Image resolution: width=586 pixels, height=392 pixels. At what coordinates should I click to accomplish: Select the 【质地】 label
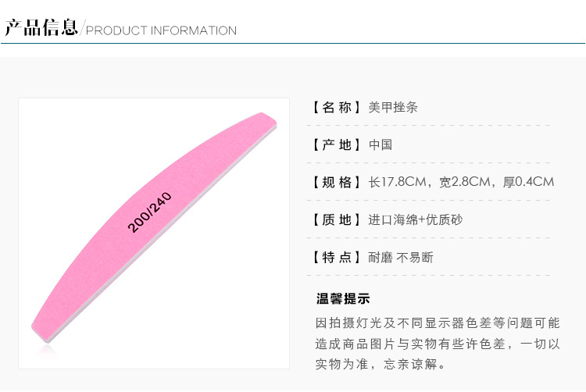coord(337,219)
